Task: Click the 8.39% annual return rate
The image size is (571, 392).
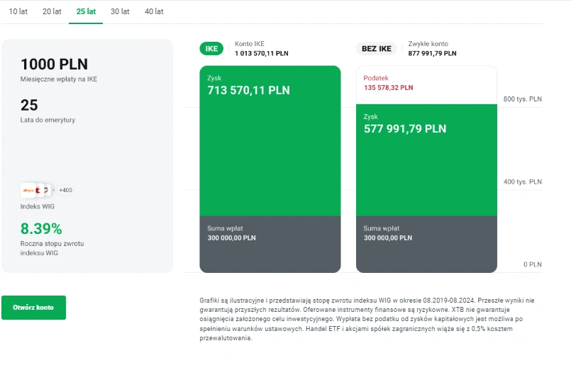Action: (x=41, y=229)
